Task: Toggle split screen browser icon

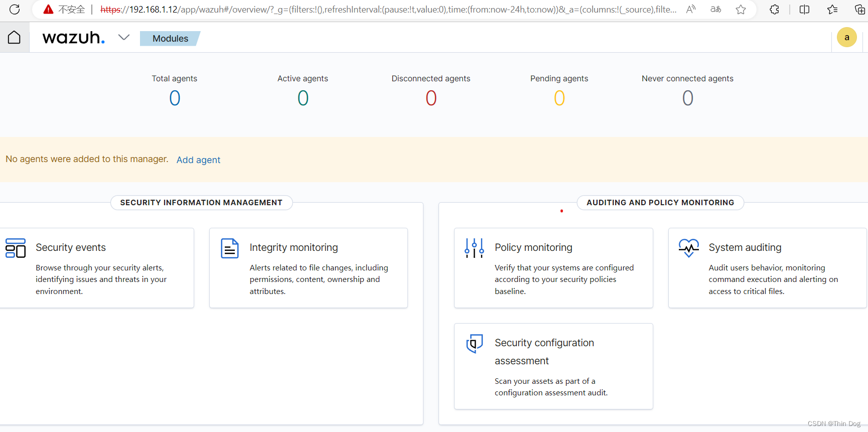Action: [x=804, y=9]
